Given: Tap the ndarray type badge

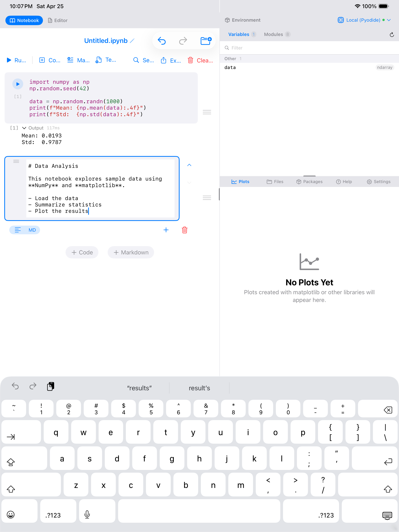Looking at the screenshot, I should click(385, 67).
